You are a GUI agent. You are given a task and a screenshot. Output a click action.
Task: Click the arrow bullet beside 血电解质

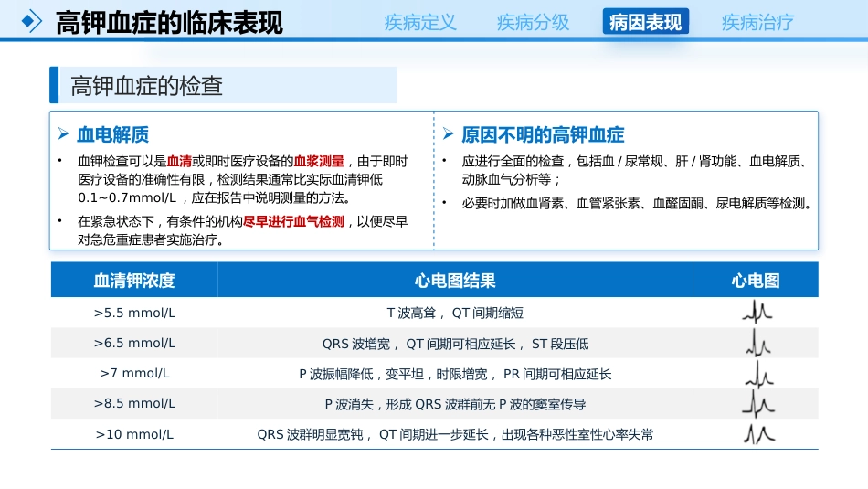63,134
